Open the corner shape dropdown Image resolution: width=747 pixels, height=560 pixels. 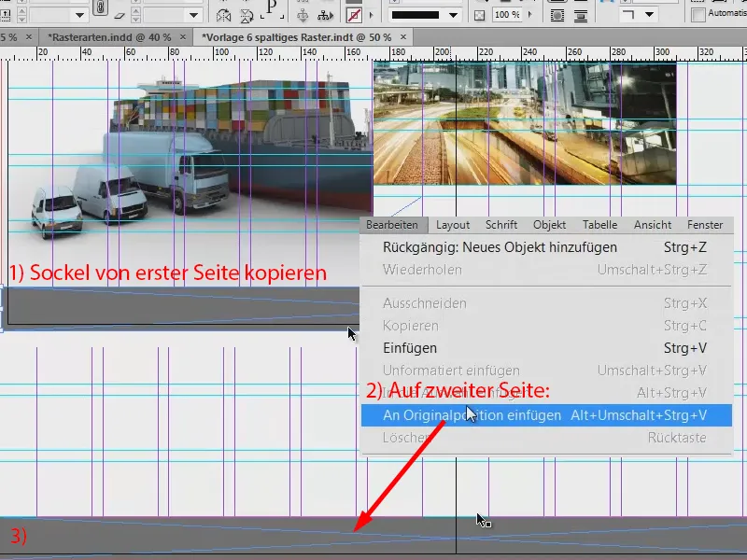tap(649, 15)
